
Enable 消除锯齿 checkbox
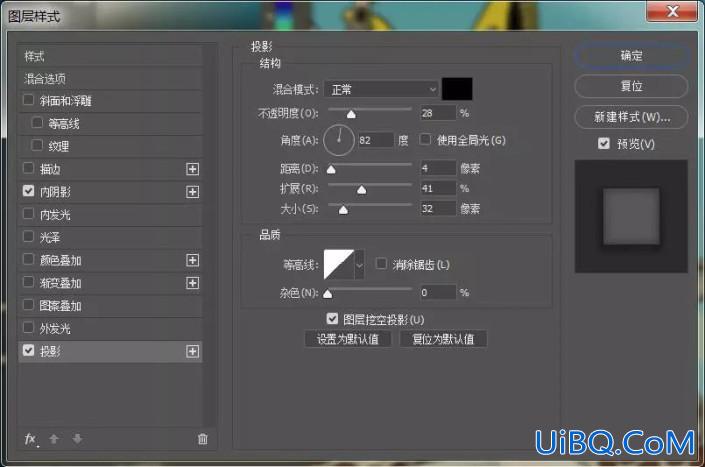click(x=381, y=263)
